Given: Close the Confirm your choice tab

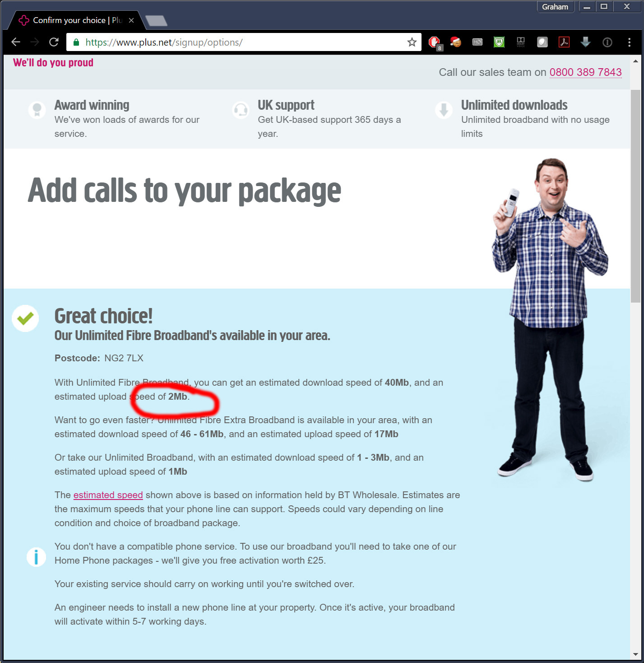Looking at the screenshot, I should 131,20.
